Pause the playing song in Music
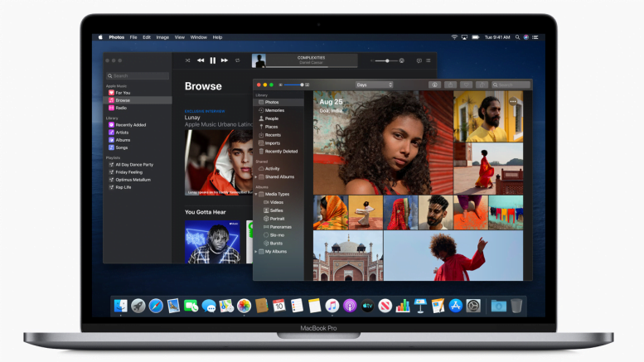 coord(213,60)
